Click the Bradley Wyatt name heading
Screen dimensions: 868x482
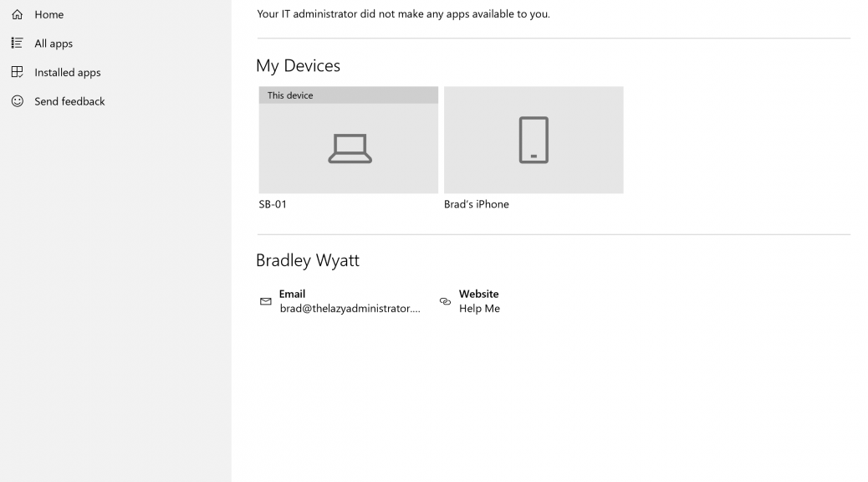308,260
